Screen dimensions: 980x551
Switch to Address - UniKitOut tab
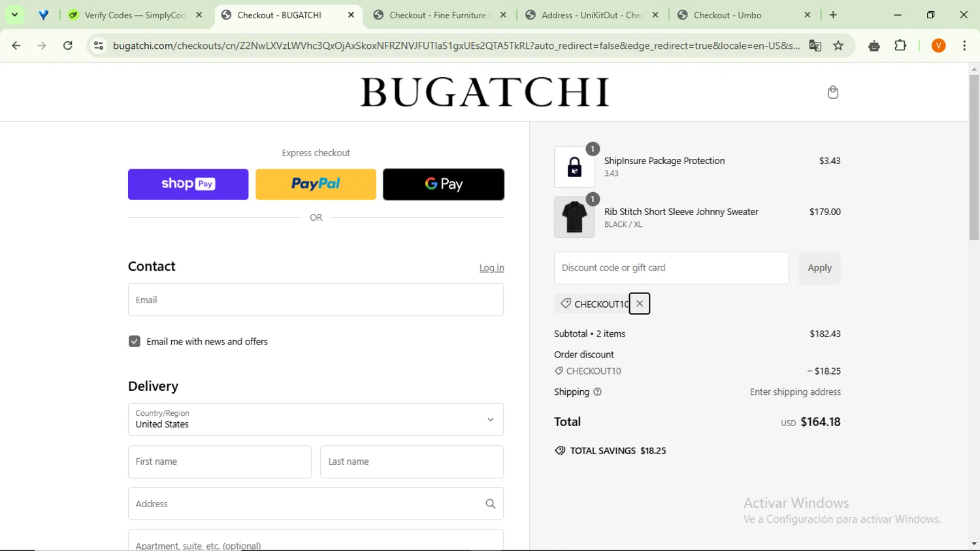click(x=591, y=14)
